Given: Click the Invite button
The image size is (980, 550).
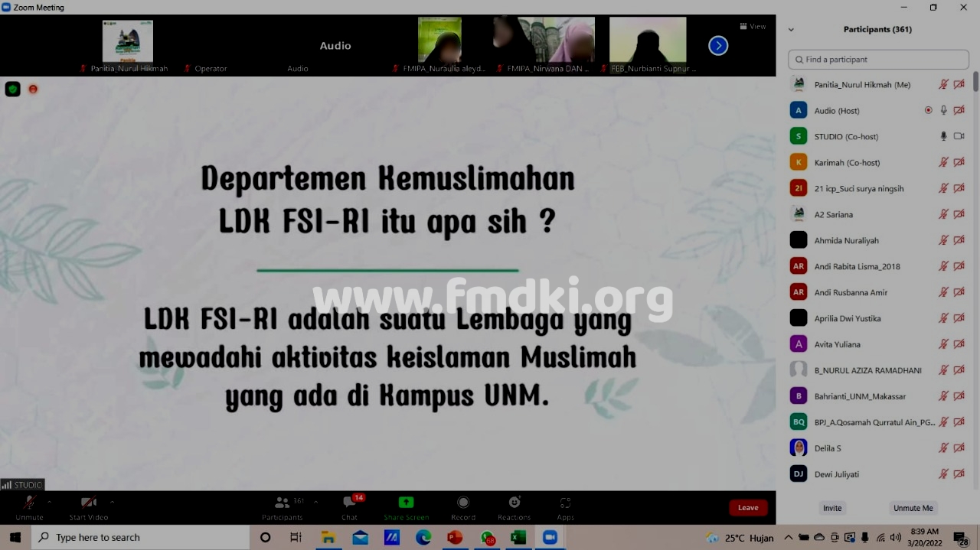Looking at the screenshot, I should pos(832,508).
